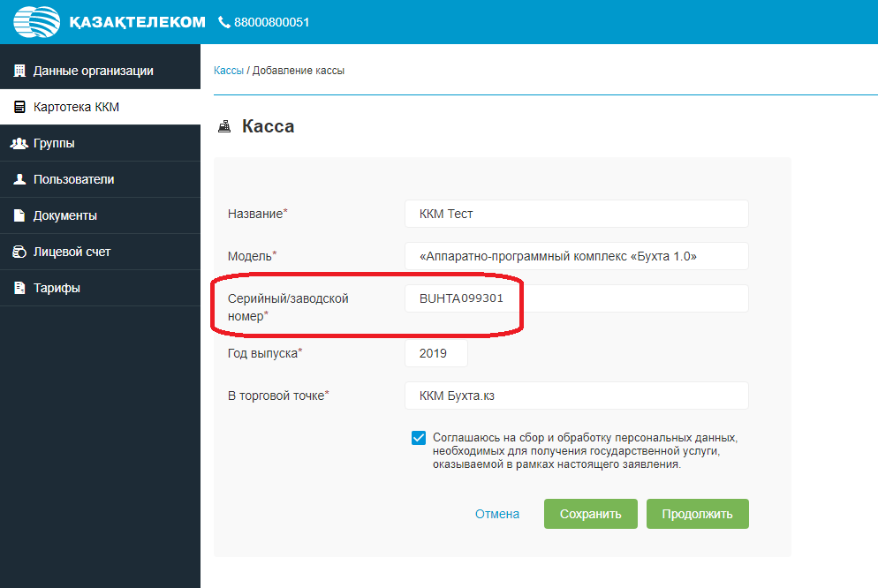Click the Отмена link

[x=497, y=514]
